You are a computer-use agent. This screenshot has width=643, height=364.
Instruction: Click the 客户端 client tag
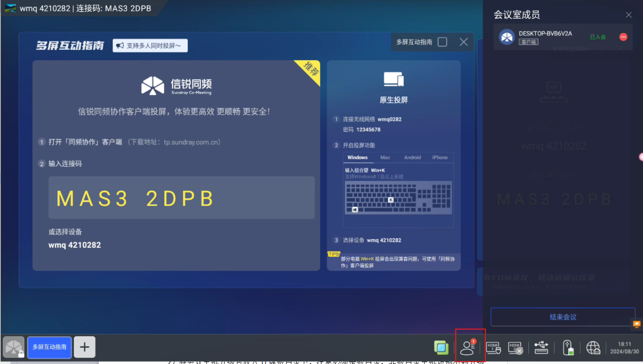click(528, 42)
